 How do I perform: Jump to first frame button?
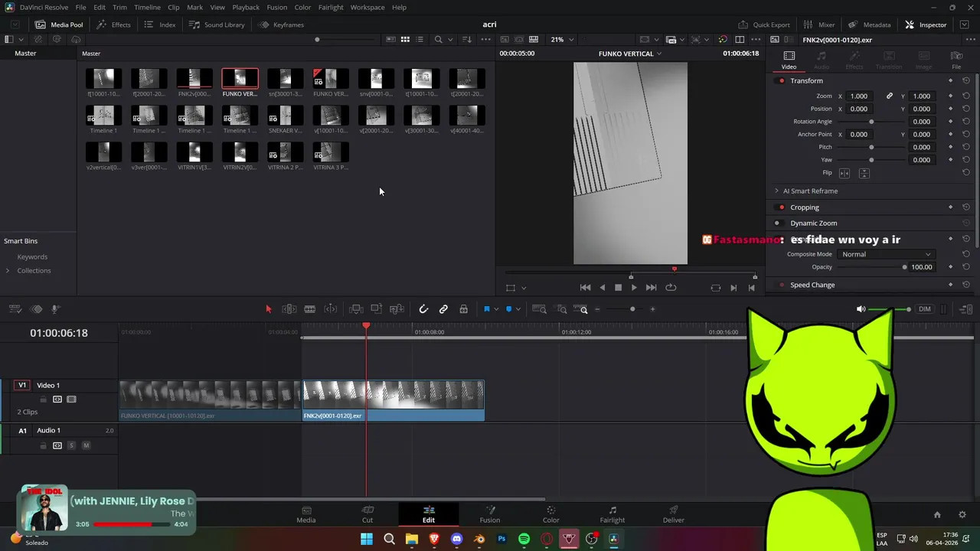[585, 288]
